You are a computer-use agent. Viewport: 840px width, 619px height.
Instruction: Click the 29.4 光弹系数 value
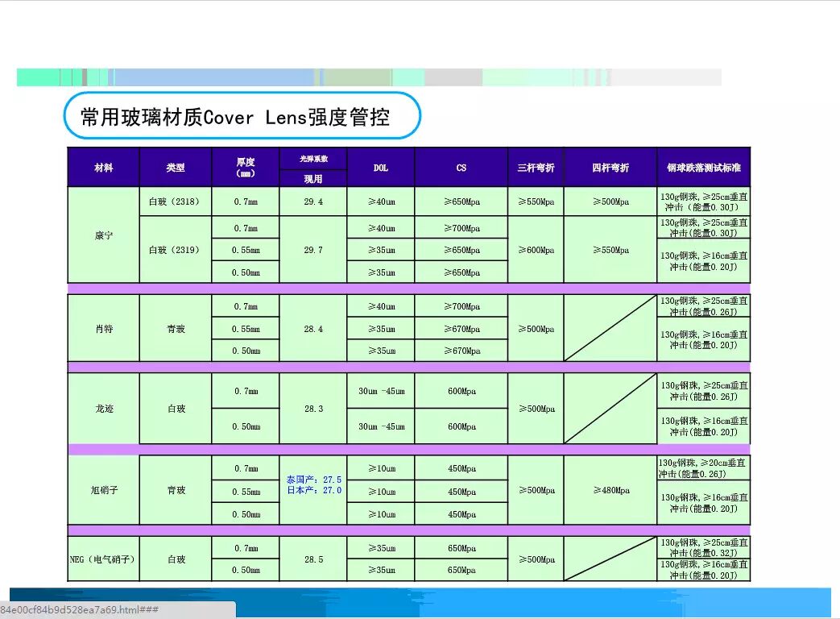tap(313, 201)
